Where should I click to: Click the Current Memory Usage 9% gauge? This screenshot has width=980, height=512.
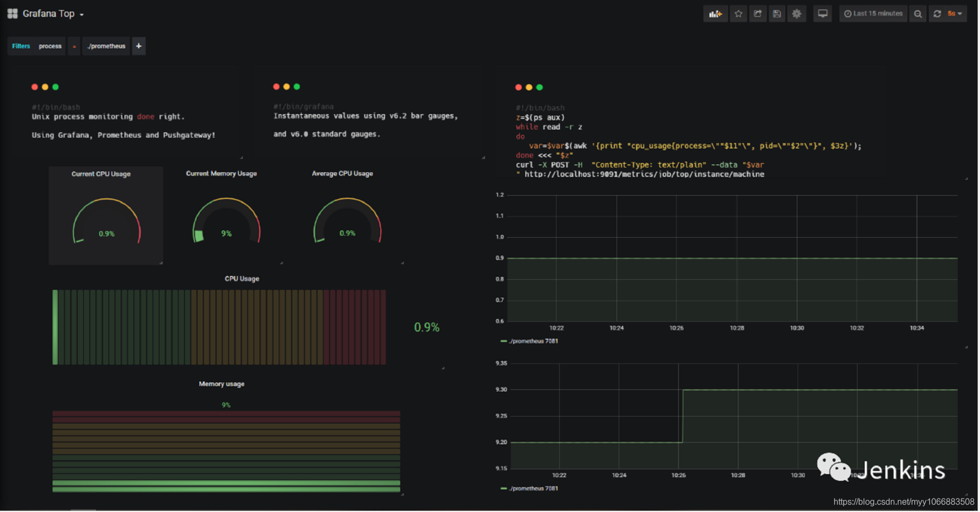[227, 221]
